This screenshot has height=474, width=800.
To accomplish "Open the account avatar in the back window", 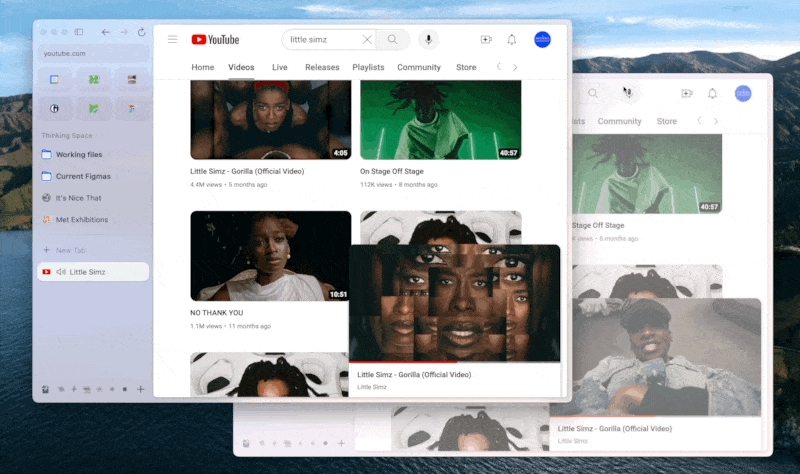I will (x=743, y=93).
